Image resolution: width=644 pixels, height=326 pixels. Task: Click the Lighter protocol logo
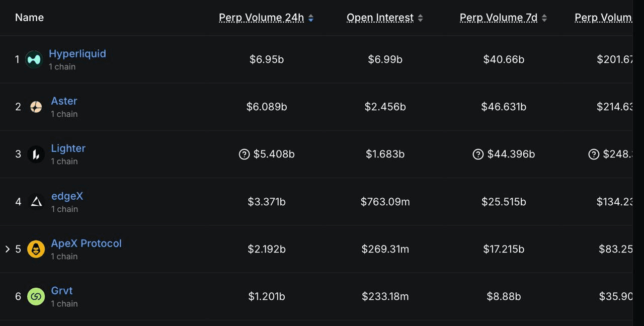[36, 154]
